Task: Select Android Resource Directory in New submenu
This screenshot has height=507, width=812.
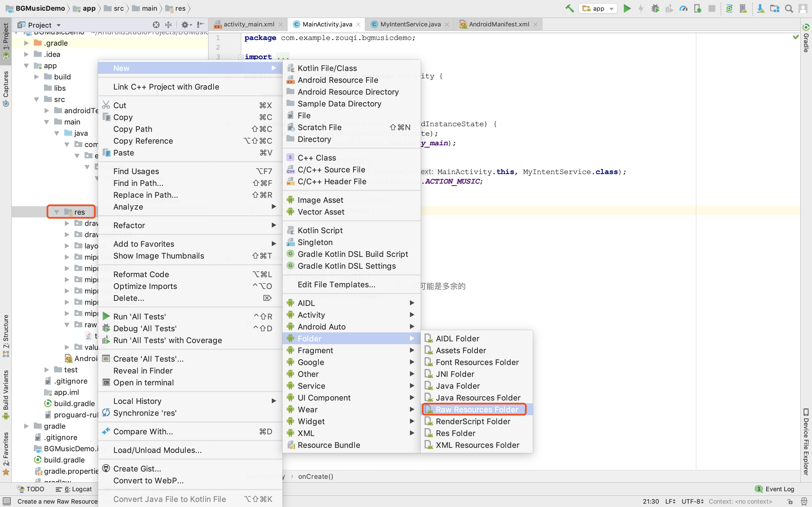Action: (348, 92)
